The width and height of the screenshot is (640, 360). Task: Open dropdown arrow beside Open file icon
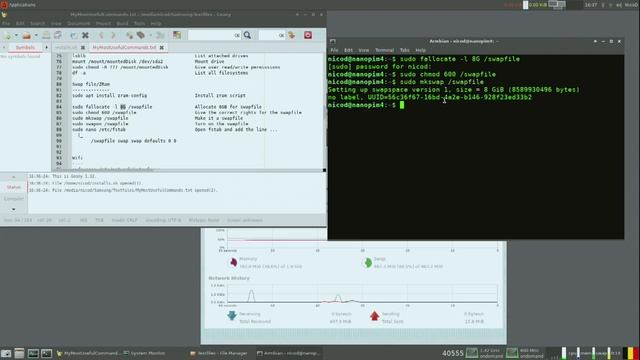[x=36, y=36]
